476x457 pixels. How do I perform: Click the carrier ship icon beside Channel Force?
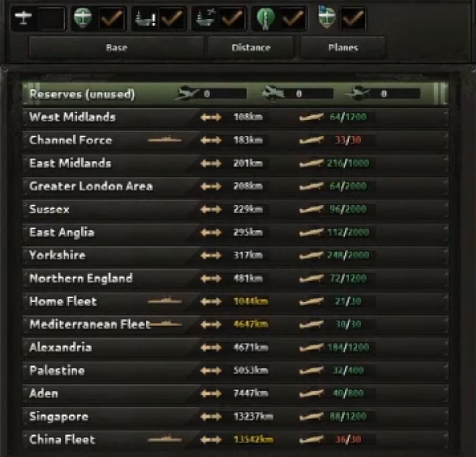pyautogui.click(x=165, y=140)
